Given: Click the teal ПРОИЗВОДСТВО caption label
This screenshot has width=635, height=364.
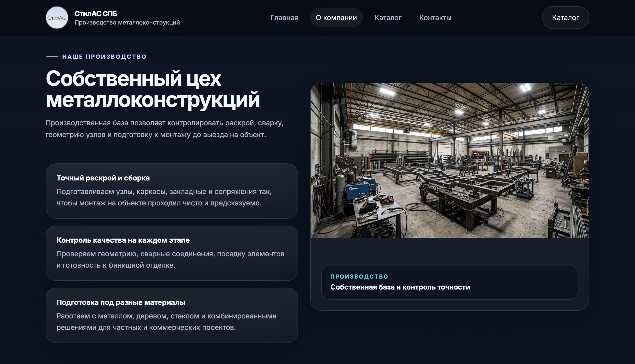Looking at the screenshot, I should pos(359,276).
